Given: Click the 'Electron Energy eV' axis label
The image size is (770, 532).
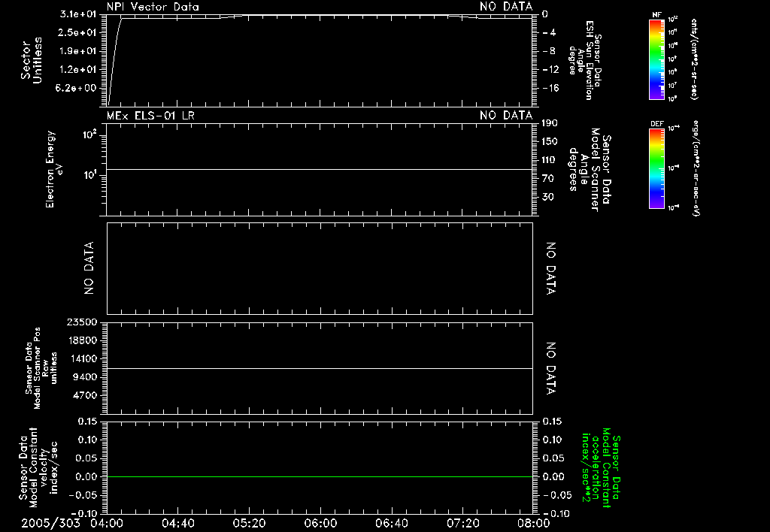Looking at the screenshot, I should (54, 169).
